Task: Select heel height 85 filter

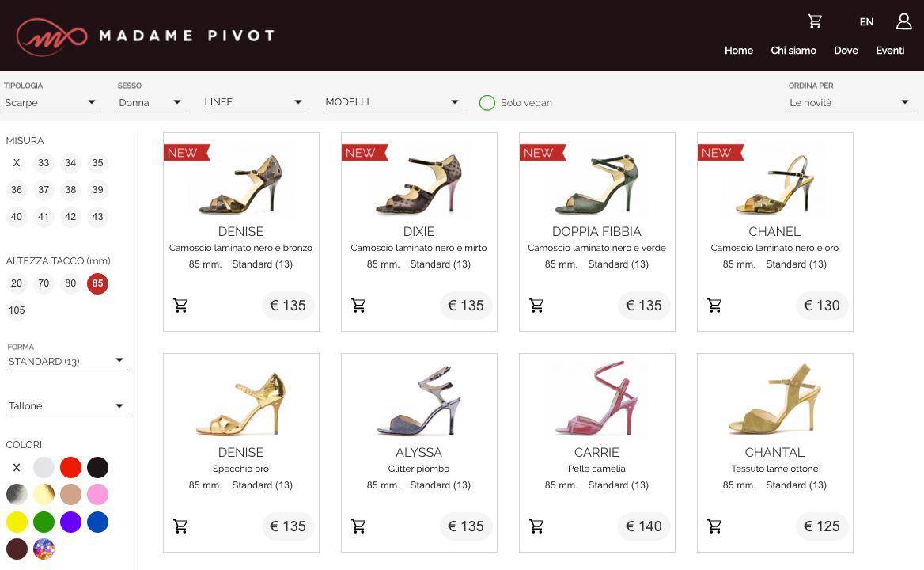Action: coord(98,283)
